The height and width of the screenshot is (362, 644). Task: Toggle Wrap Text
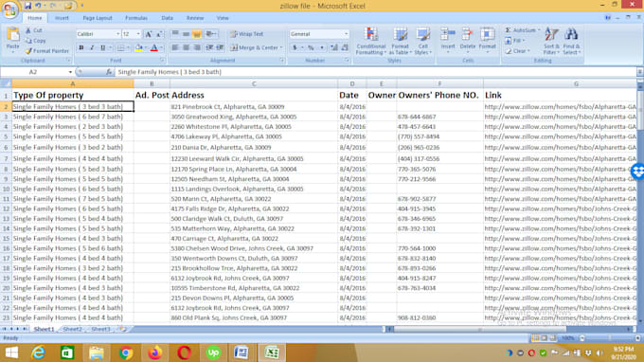click(247, 34)
